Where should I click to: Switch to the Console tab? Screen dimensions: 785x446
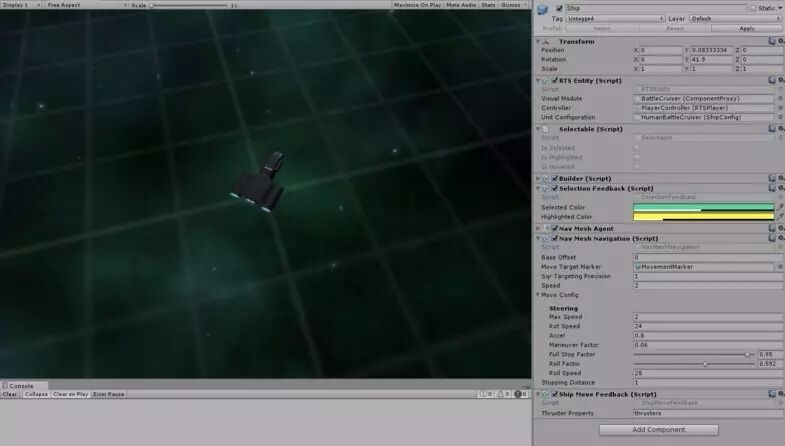[x=25, y=385]
